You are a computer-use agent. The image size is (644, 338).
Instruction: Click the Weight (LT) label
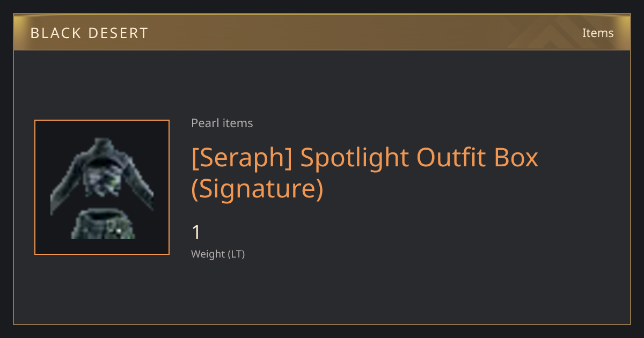pyautogui.click(x=218, y=254)
